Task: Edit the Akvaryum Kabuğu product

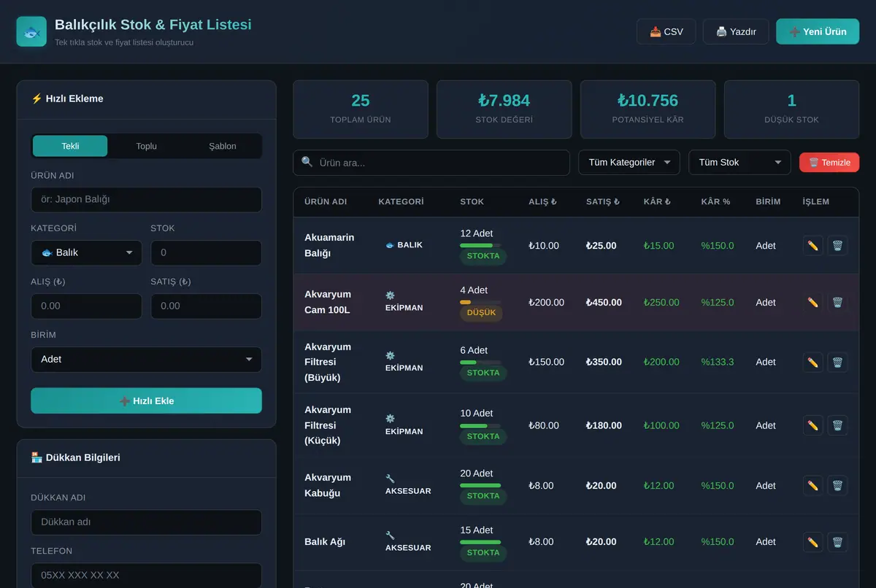Action: click(812, 485)
